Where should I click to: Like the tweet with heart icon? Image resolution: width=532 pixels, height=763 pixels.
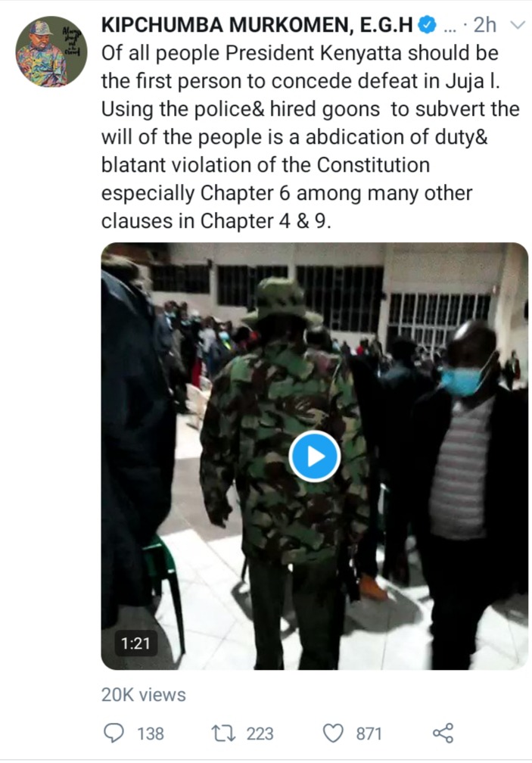[x=333, y=733]
